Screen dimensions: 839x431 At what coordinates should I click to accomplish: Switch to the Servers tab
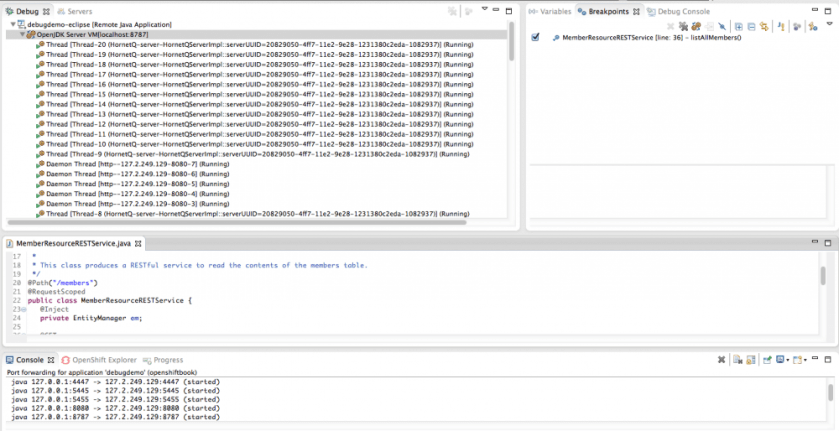click(x=79, y=11)
